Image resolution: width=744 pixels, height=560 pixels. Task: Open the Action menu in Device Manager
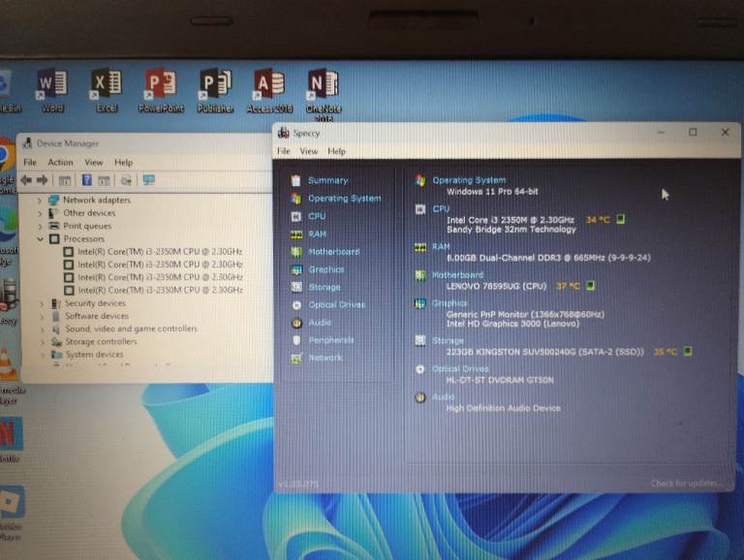60,163
